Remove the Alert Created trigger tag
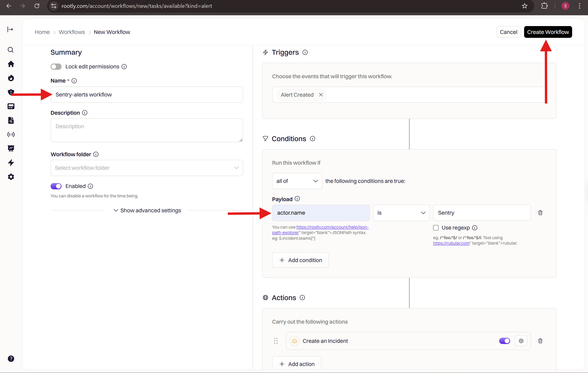Viewport: 588px width, 373px height. point(321,95)
